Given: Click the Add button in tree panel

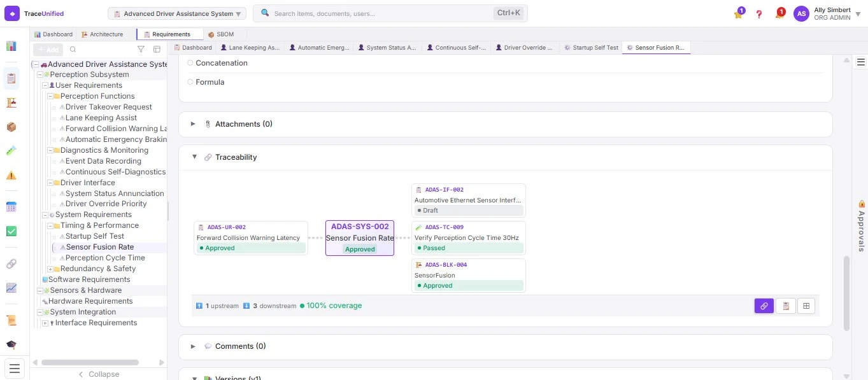Looking at the screenshot, I should (48, 50).
